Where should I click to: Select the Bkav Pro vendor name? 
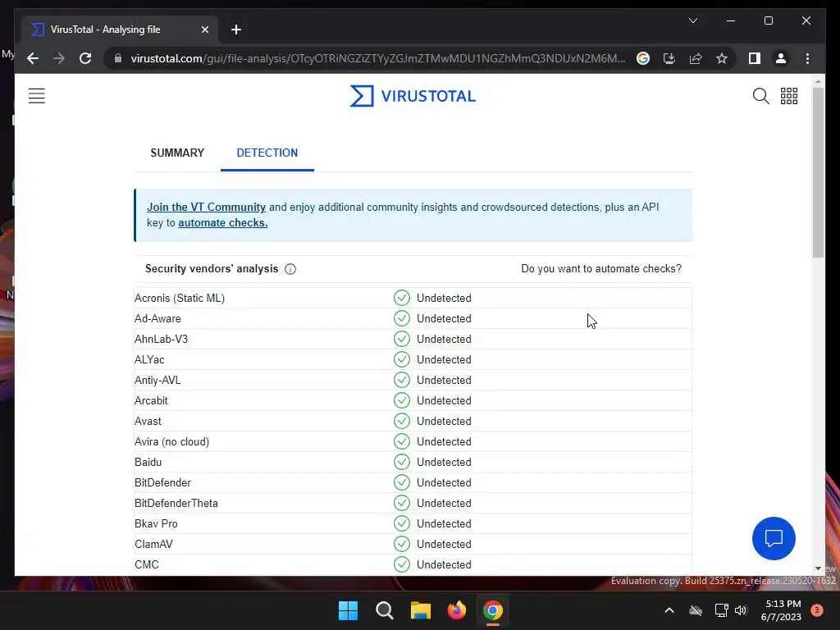tap(156, 524)
